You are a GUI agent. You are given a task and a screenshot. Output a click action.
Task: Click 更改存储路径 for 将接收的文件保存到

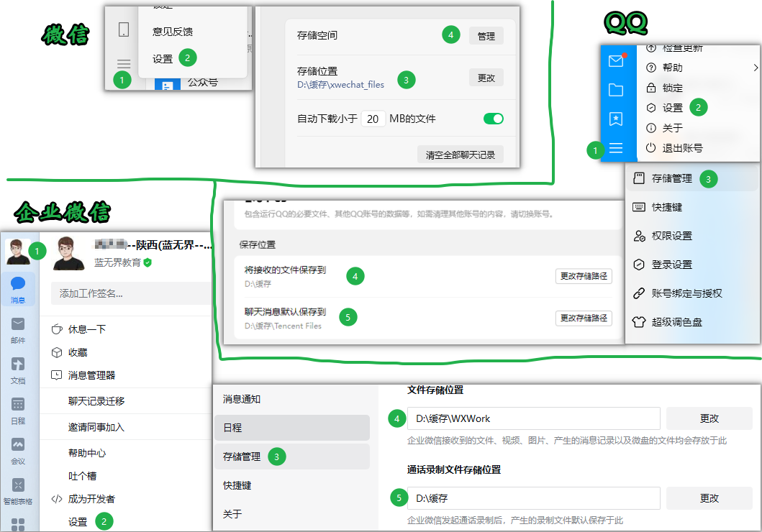pyautogui.click(x=584, y=276)
